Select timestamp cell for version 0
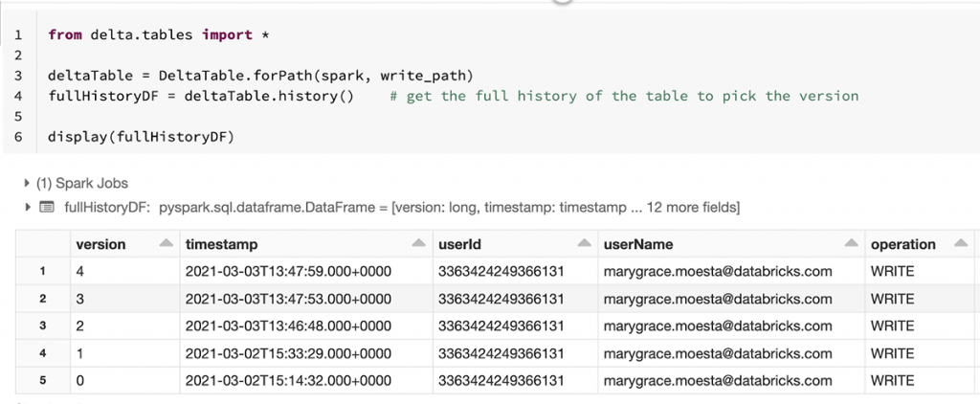This screenshot has width=980, height=404. (287, 379)
